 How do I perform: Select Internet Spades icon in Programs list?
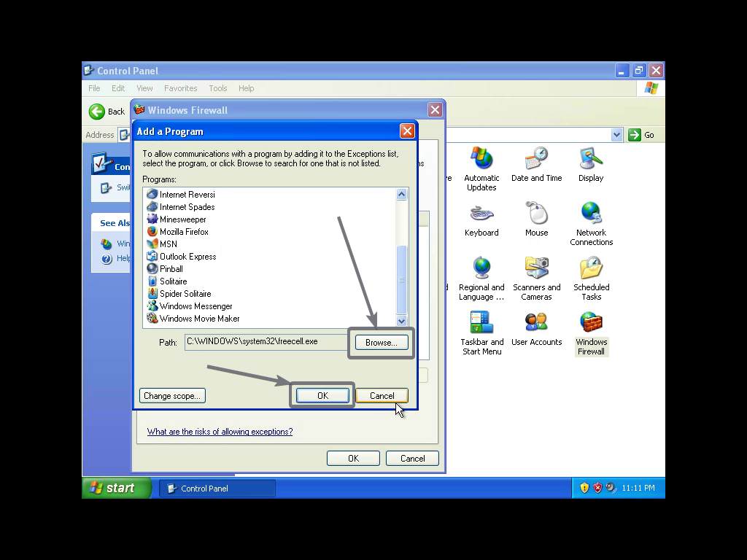(152, 206)
